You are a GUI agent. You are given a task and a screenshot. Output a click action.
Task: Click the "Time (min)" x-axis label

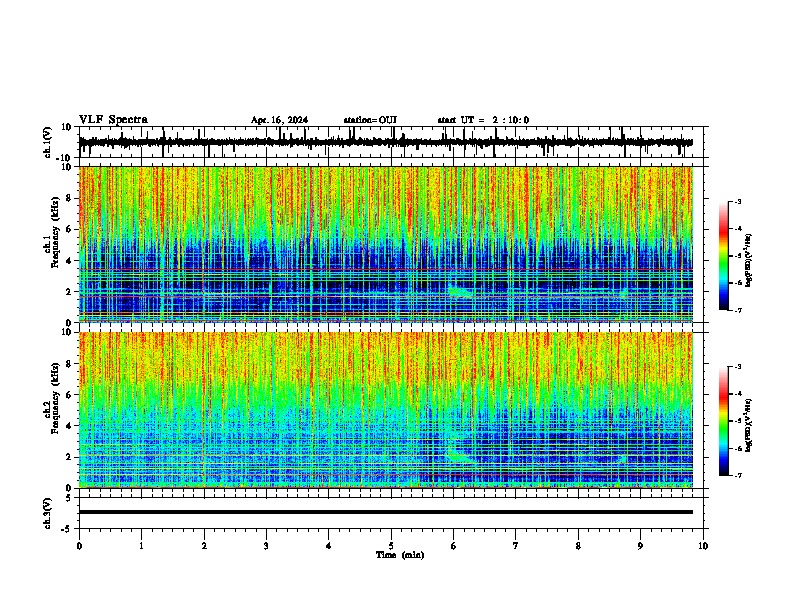400,555
